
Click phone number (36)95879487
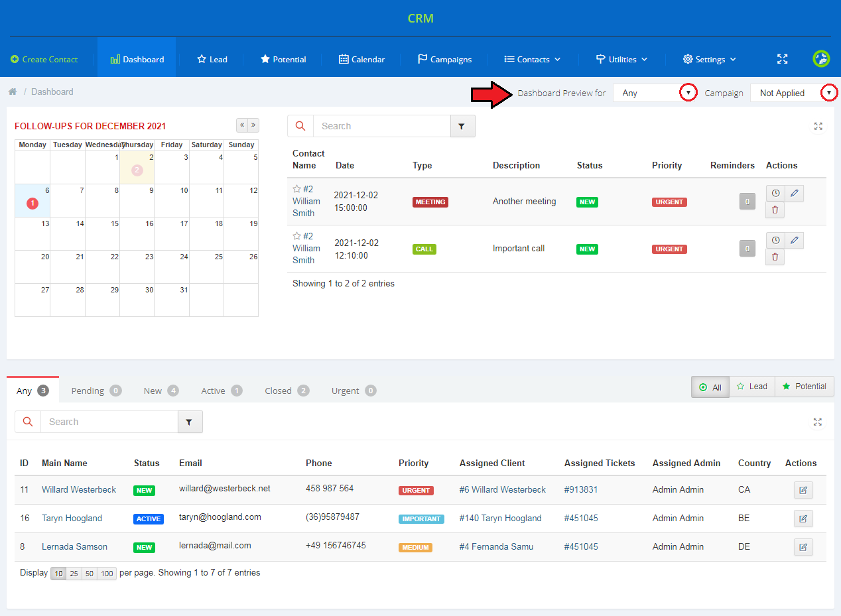332,517
